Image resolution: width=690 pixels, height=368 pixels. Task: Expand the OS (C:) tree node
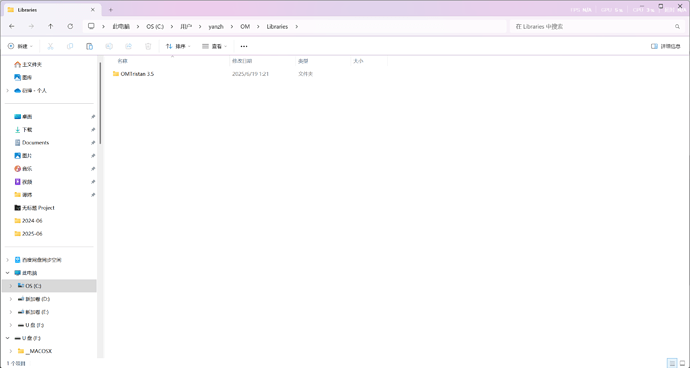click(x=11, y=286)
